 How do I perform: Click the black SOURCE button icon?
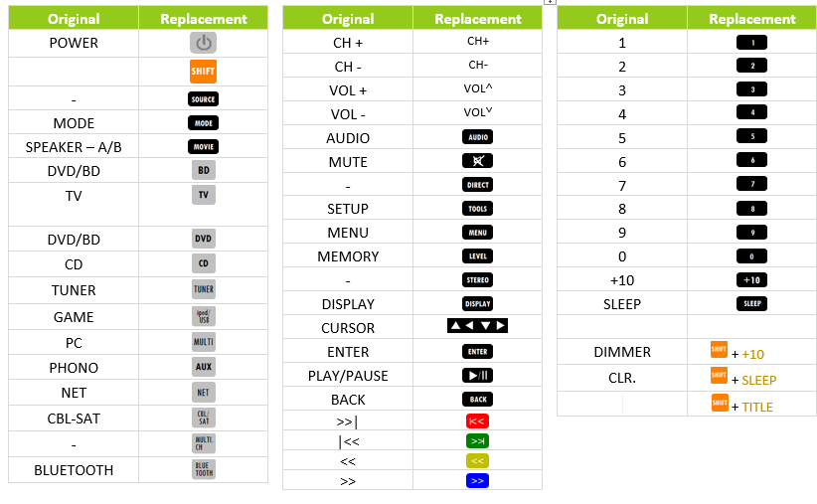(x=203, y=99)
